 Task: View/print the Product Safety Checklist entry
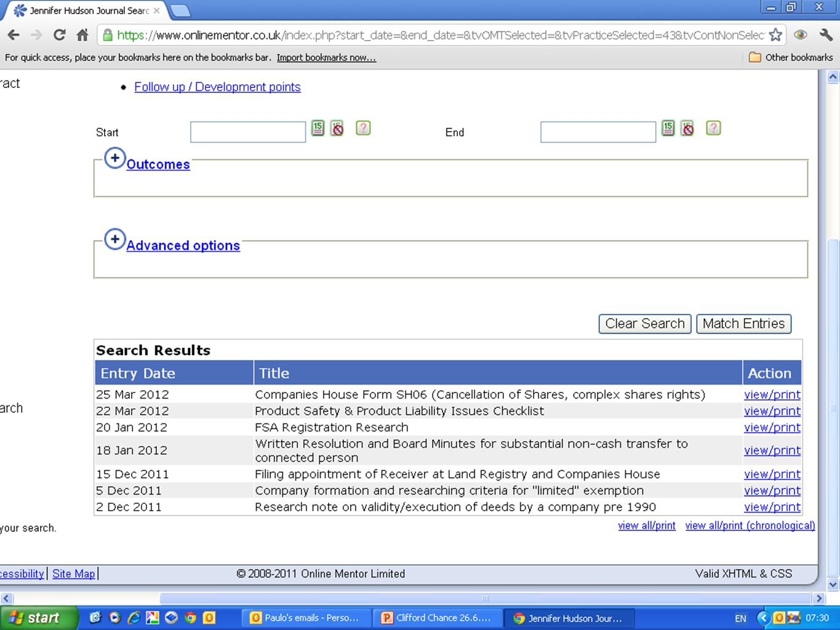click(x=772, y=411)
